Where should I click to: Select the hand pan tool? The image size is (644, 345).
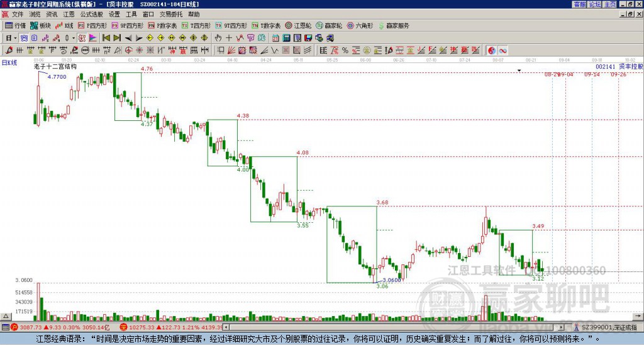point(218,38)
